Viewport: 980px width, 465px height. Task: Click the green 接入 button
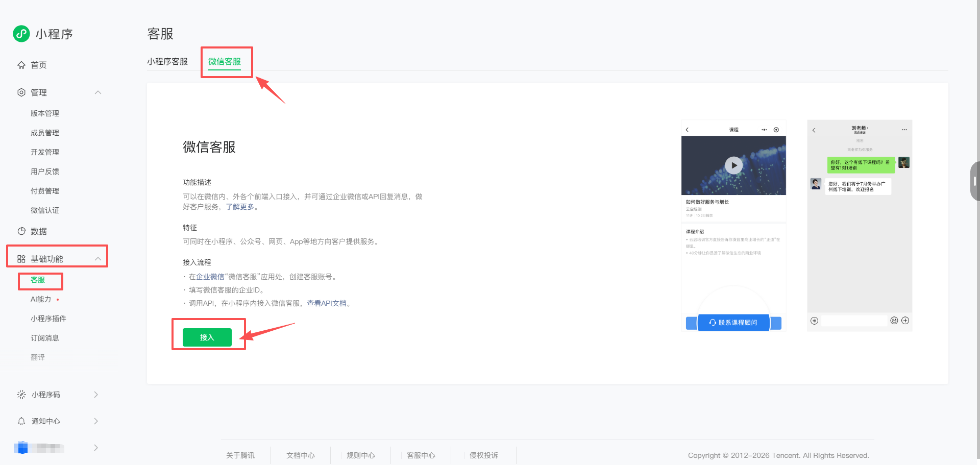[207, 337]
